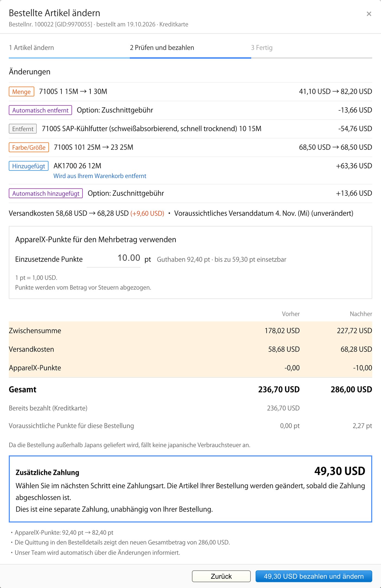The image size is (381, 588).
Task: Click the Einzusetzende Punkte input field
Action: [x=113, y=258]
